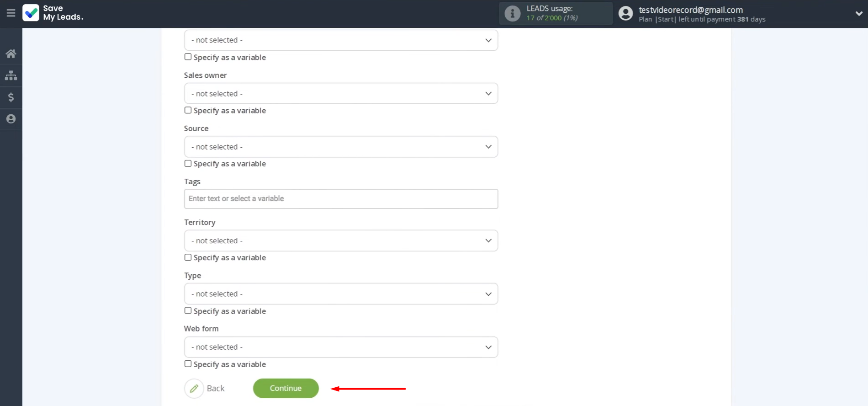
Task: Focus the Tags text input field
Action: point(341,199)
